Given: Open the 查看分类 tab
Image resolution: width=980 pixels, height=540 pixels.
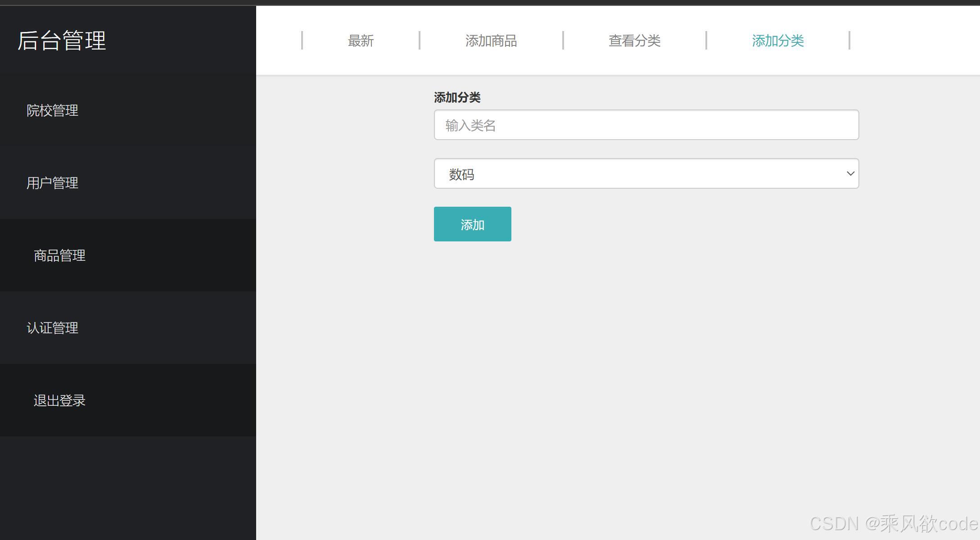Looking at the screenshot, I should [x=635, y=41].
